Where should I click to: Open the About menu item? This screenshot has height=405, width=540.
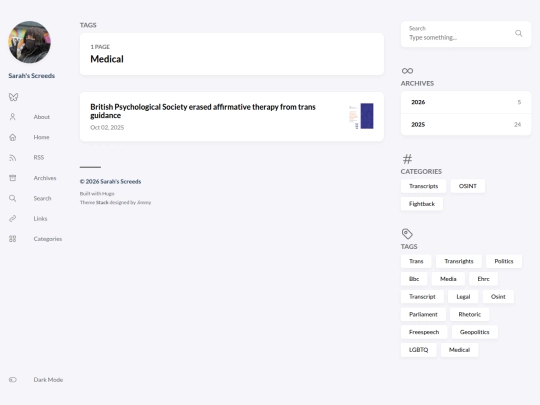coord(42,117)
